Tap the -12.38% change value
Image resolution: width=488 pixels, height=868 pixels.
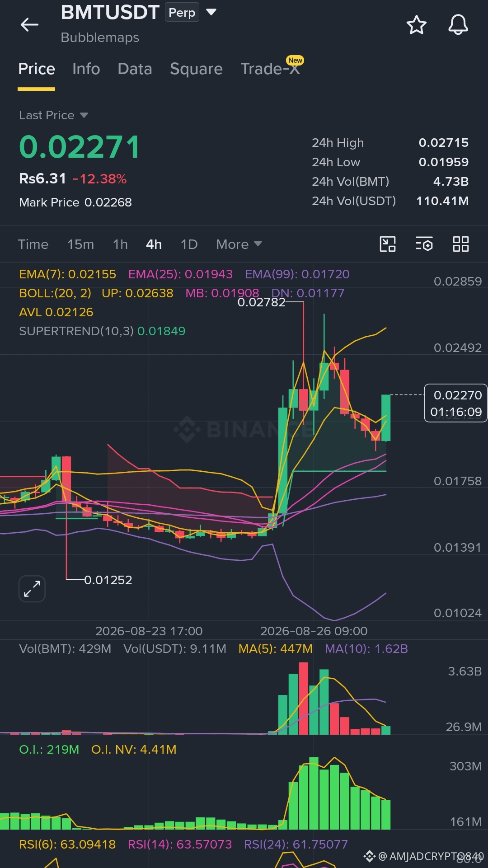[99, 179]
